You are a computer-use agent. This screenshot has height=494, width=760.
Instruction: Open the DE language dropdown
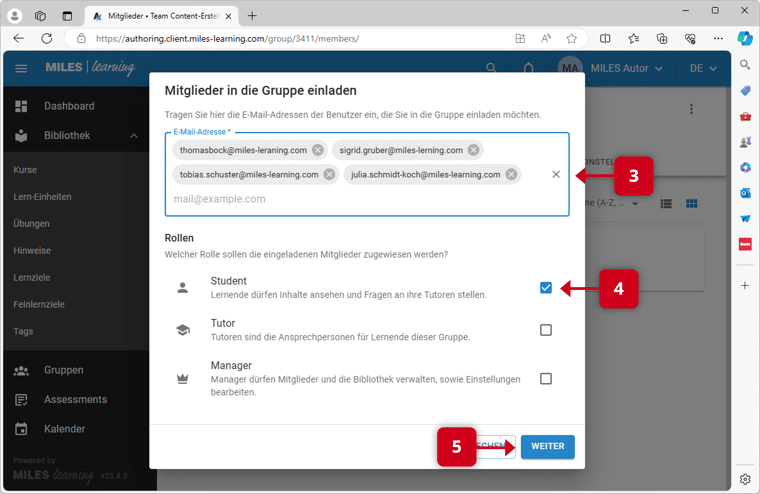(x=703, y=69)
